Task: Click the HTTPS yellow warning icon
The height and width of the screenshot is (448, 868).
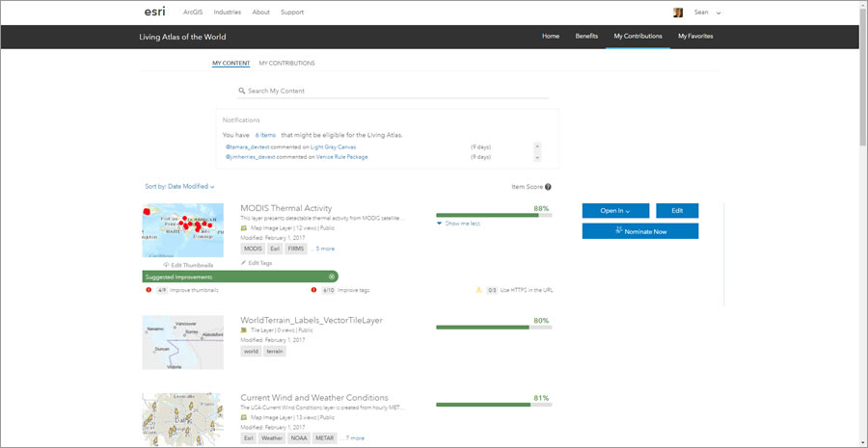Action: pos(478,290)
